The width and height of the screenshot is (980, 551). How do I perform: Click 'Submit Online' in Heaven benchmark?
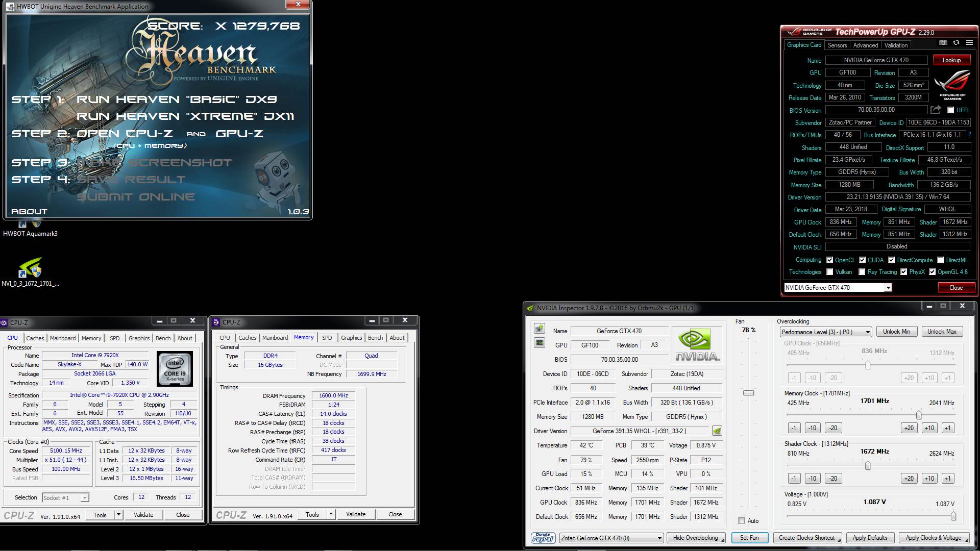coord(136,197)
